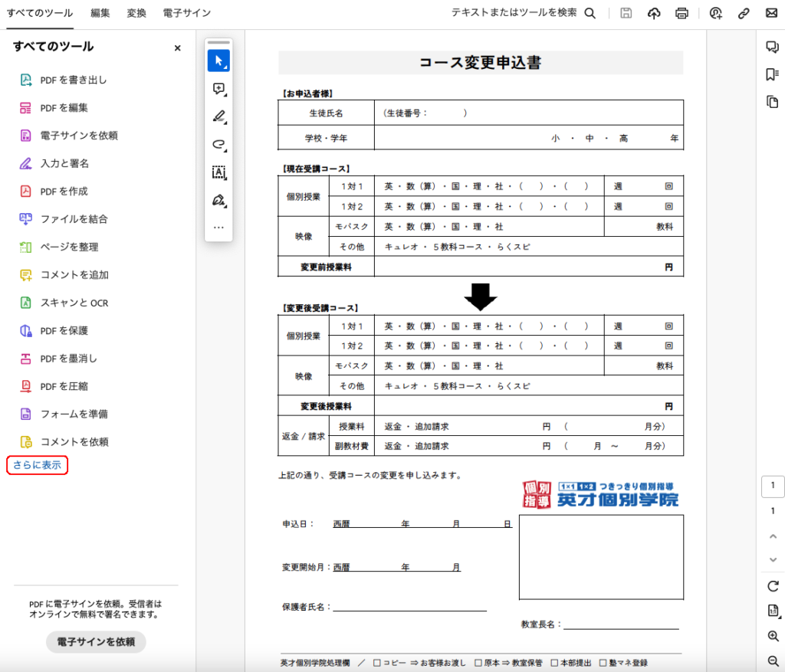Expand more tools in floating toolbar

coord(218,228)
